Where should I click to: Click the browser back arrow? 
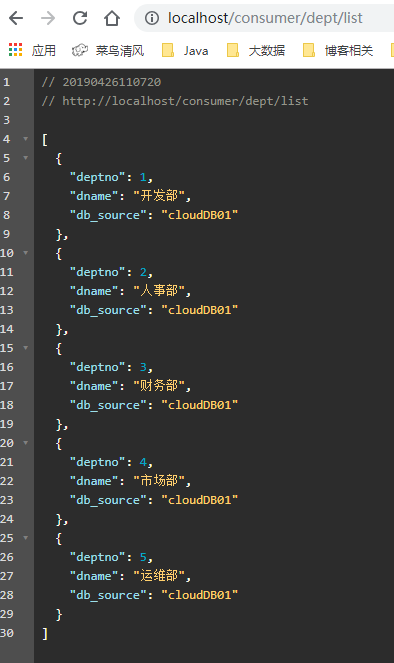tap(16, 18)
